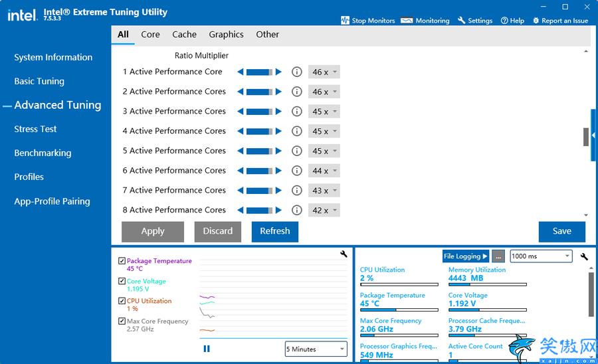Open 45 x dropdown for 3 Active Performance Cores

324,112
